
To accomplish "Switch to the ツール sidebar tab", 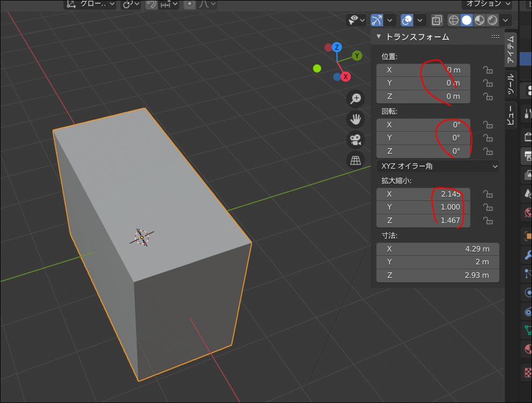I will (x=510, y=84).
